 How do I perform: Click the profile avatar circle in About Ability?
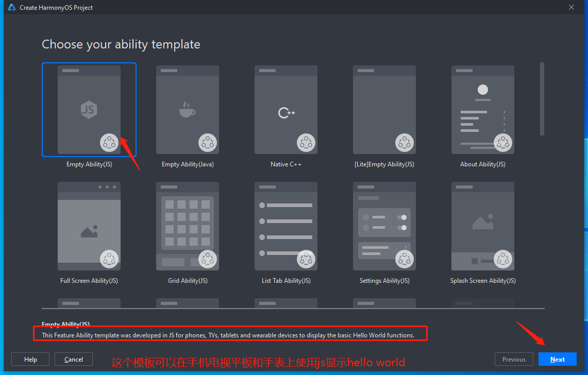[x=483, y=90]
